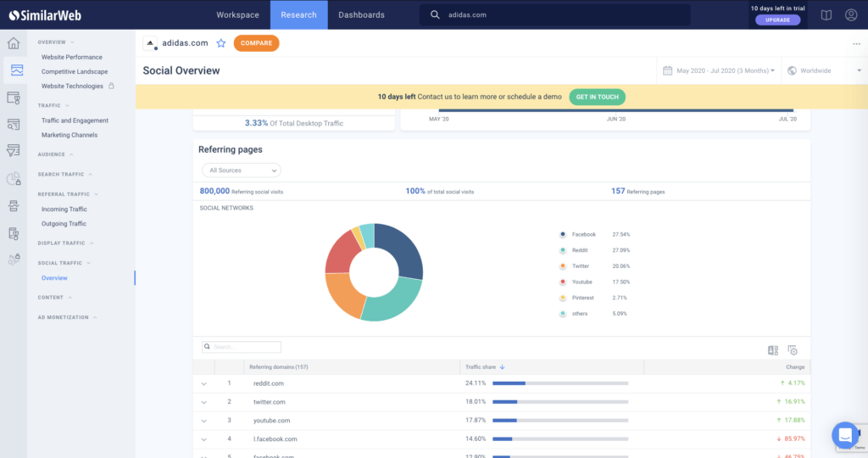This screenshot has height=458, width=868.
Task: Click the orange COMPARE button
Action: (256, 43)
